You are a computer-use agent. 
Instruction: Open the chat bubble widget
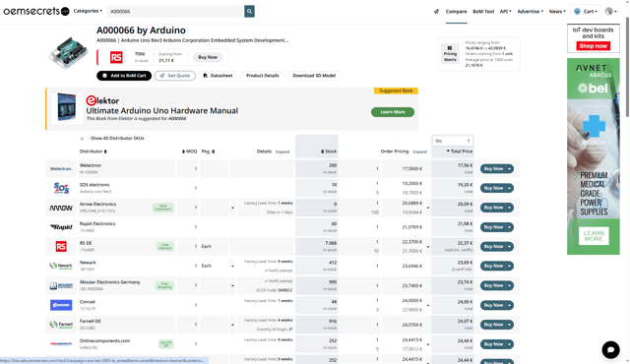click(x=610, y=349)
